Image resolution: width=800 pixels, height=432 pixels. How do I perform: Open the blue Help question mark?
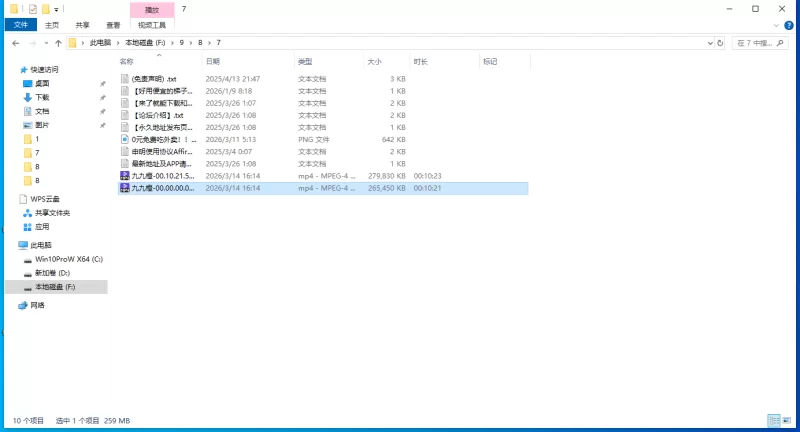click(x=790, y=25)
